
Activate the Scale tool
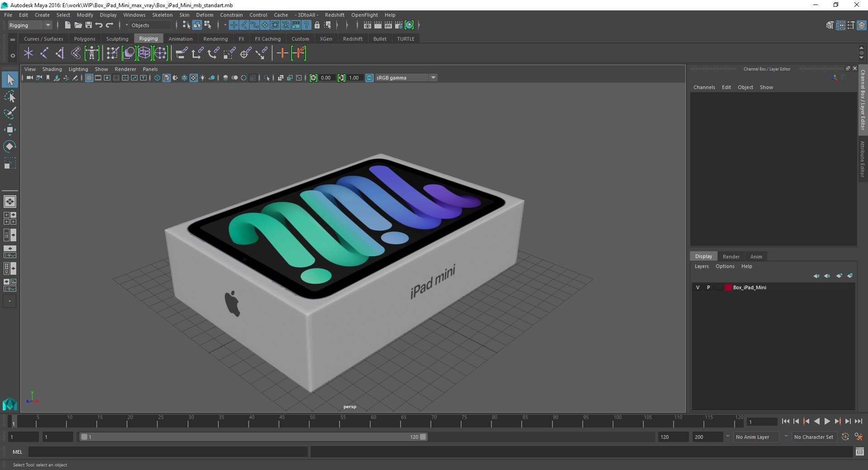[10, 163]
